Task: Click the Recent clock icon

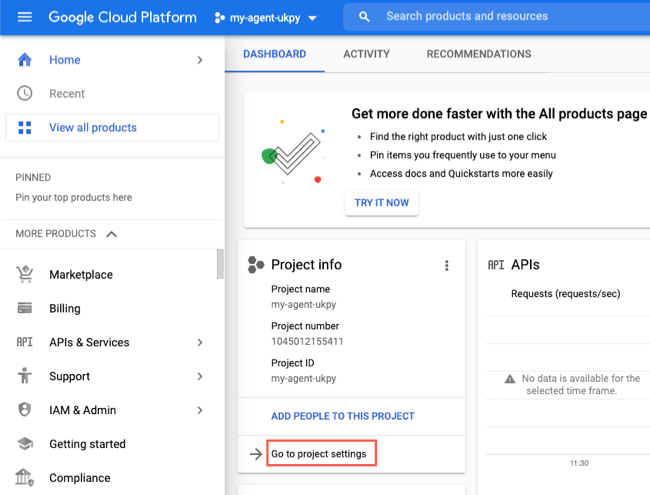Action: 25,93
